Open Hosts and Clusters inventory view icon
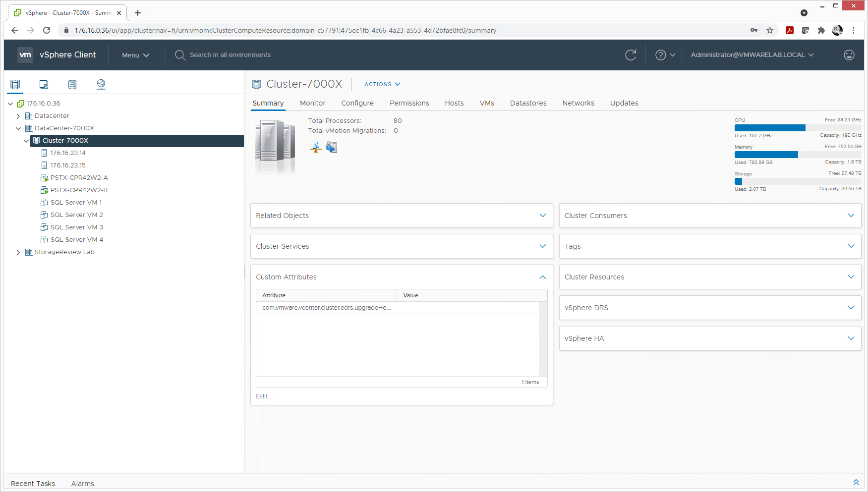 [15, 84]
